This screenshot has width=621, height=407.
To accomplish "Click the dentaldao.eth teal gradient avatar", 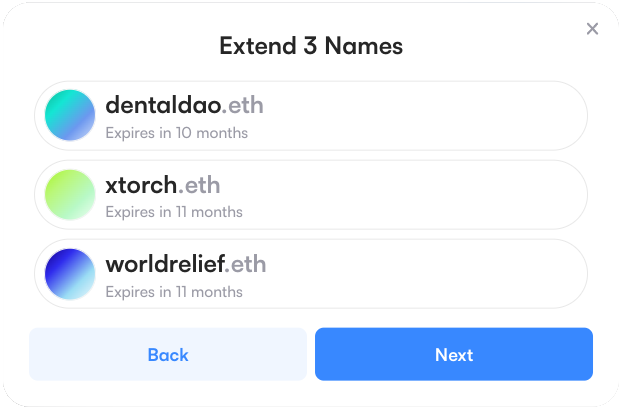I will pos(70,116).
